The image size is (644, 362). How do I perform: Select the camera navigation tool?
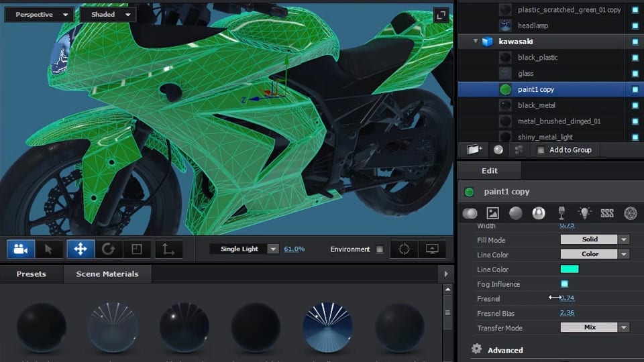coord(21,249)
